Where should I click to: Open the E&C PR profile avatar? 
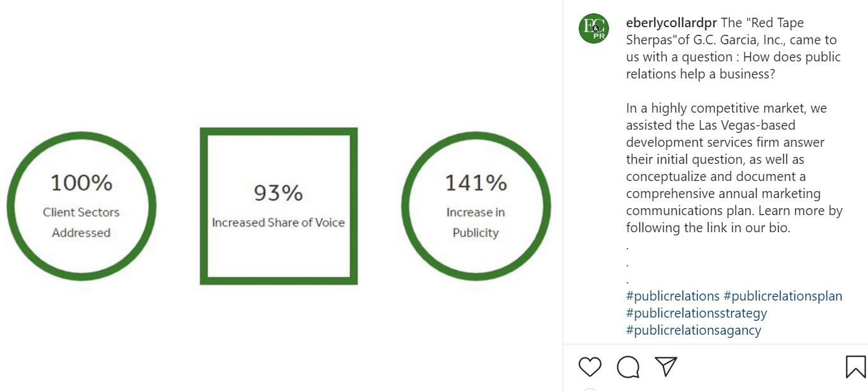[594, 28]
